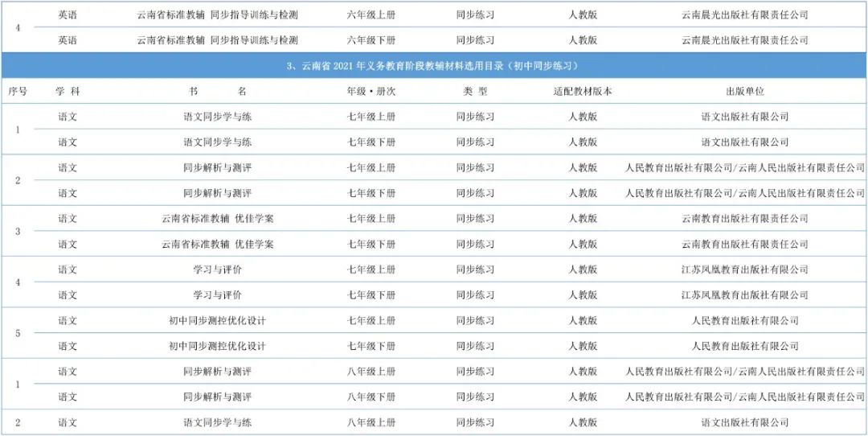The height and width of the screenshot is (436, 868).
Task: Select 同步练习 in the 六年级上册 row
Action: [475, 15]
